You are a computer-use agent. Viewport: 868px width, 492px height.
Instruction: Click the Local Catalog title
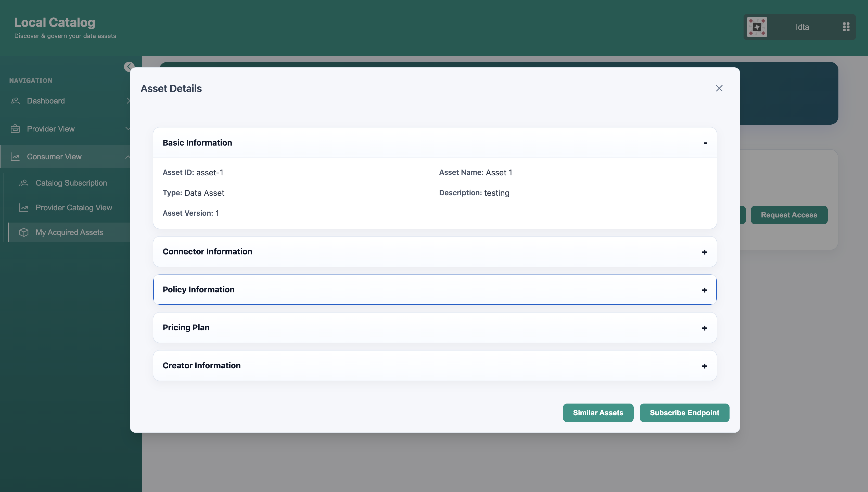pos(55,22)
